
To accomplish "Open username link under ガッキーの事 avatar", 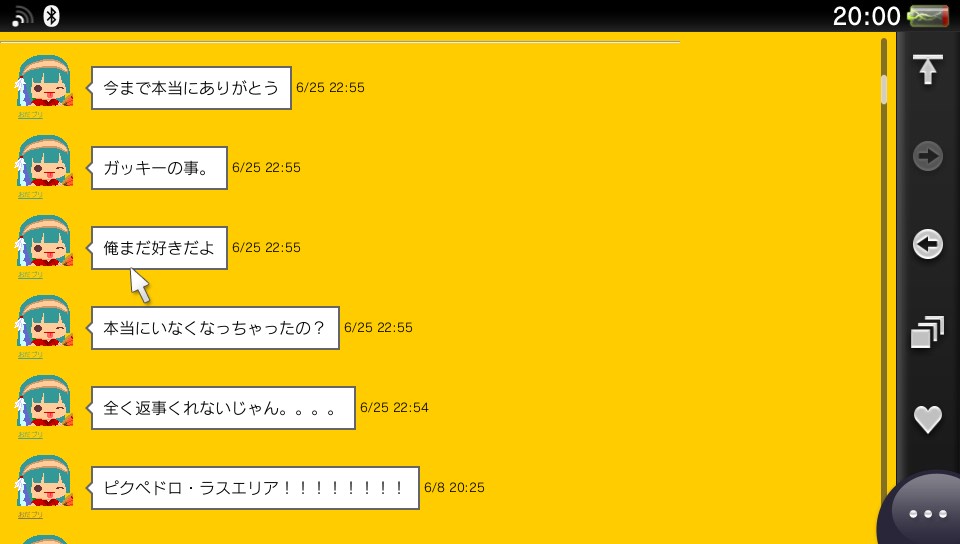I will coord(30,195).
